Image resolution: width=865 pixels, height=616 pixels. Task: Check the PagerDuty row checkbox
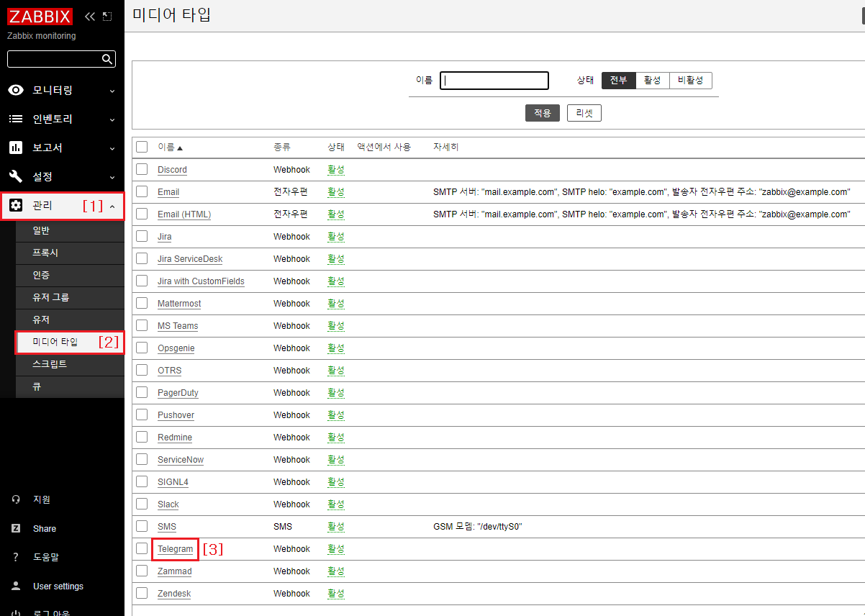pos(142,392)
